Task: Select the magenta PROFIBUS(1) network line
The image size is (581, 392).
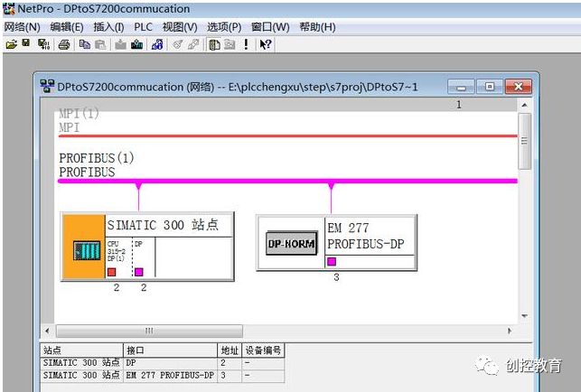Action: 287,181
